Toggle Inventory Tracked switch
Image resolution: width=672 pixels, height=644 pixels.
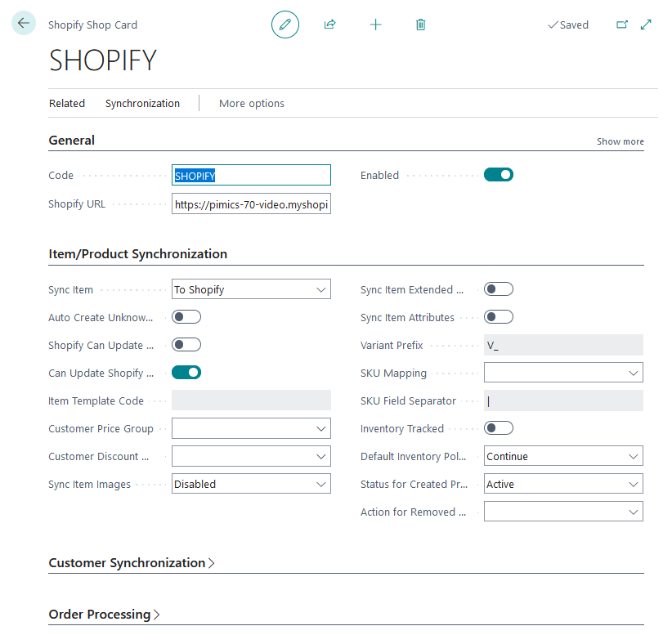[499, 428]
